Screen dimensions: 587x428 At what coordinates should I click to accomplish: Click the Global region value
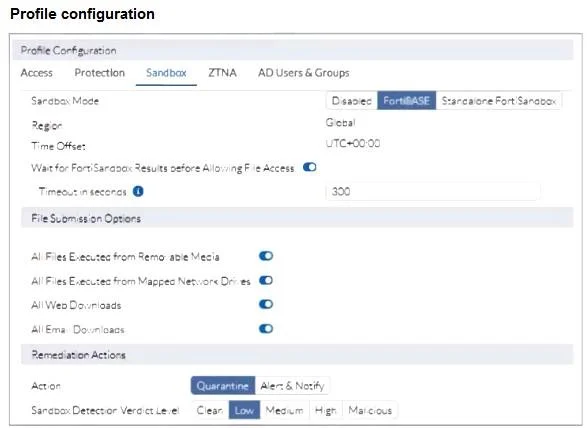pyautogui.click(x=340, y=122)
